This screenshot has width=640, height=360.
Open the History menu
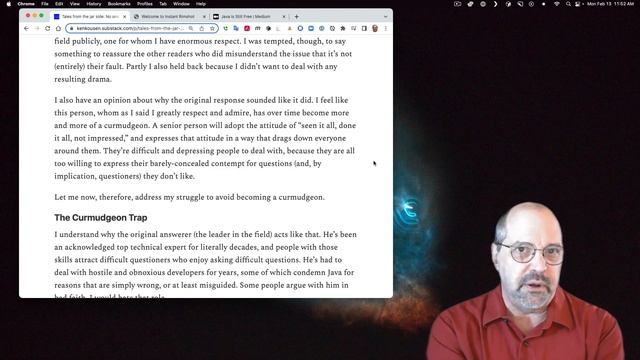[x=94, y=4]
